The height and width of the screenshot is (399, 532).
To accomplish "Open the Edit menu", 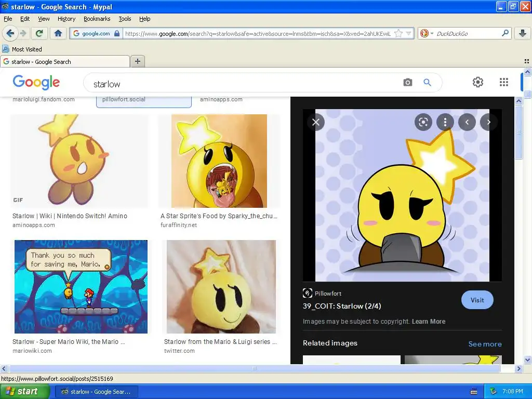I will [x=25, y=19].
